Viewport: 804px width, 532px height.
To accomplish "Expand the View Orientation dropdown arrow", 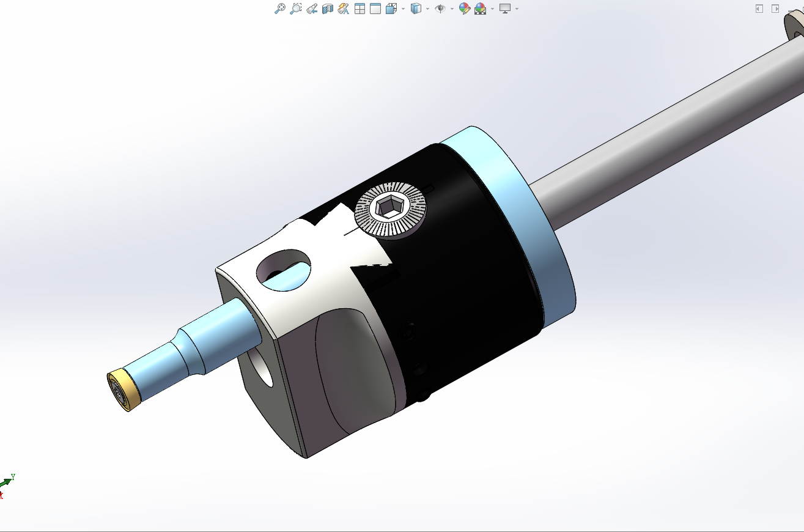I will 402,9.
